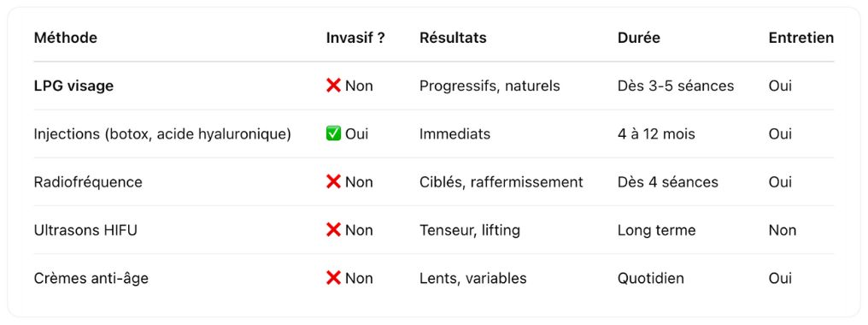Click the Long terme duration cell

coord(656,230)
